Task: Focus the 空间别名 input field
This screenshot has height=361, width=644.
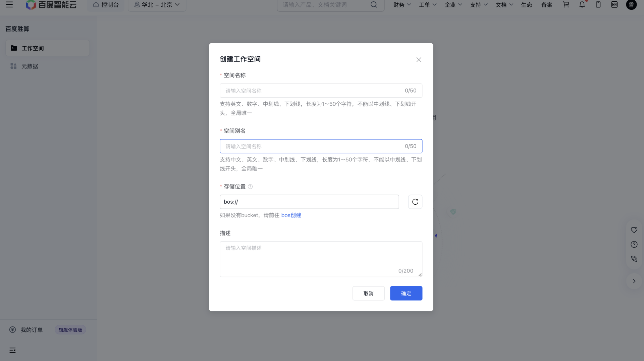Action: (321, 146)
